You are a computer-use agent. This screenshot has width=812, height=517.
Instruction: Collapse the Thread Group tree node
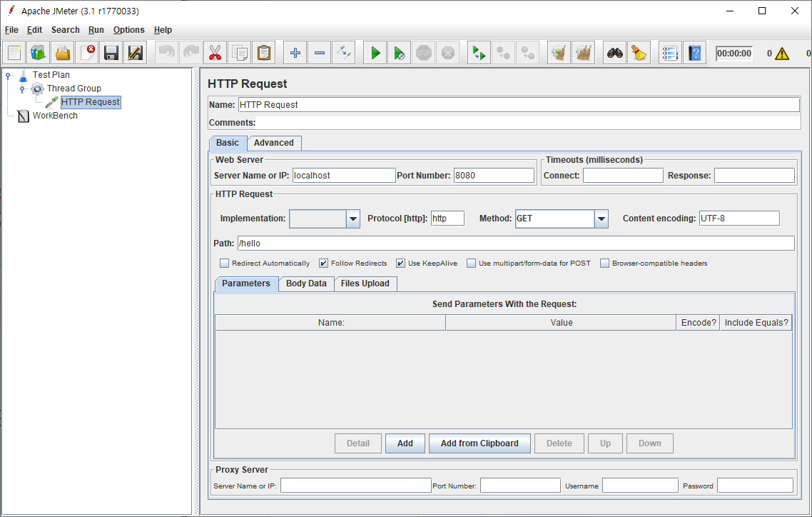(22, 89)
